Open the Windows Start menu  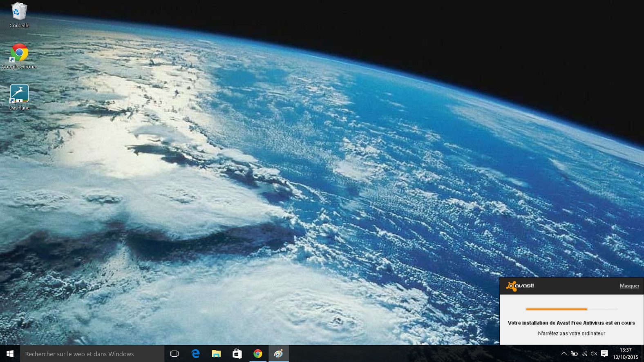10,354
